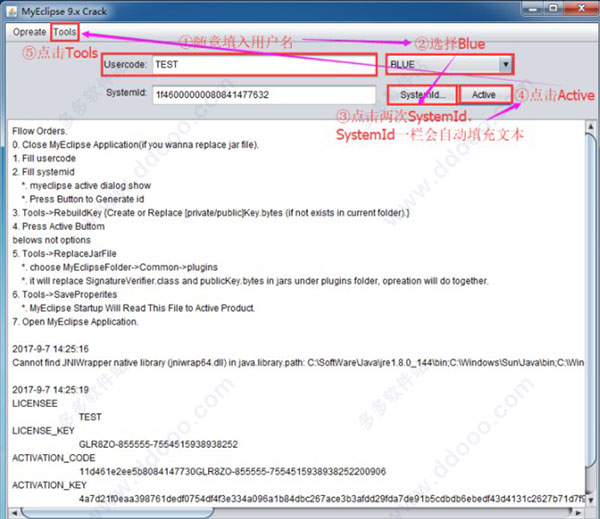Click the 'Cannot find JNIWrapper native library' message
Image resolution: width=600 pixels, height=519 pixels.
point(298,363)
